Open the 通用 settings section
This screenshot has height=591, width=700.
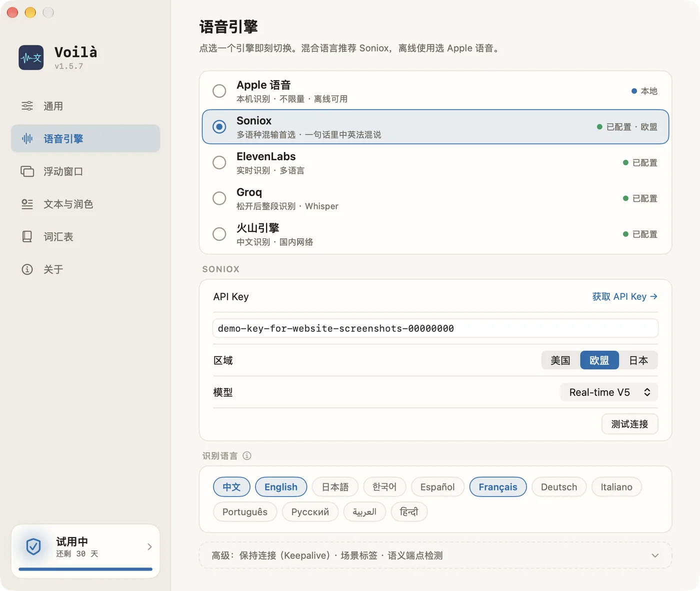[x=85, y=106]
